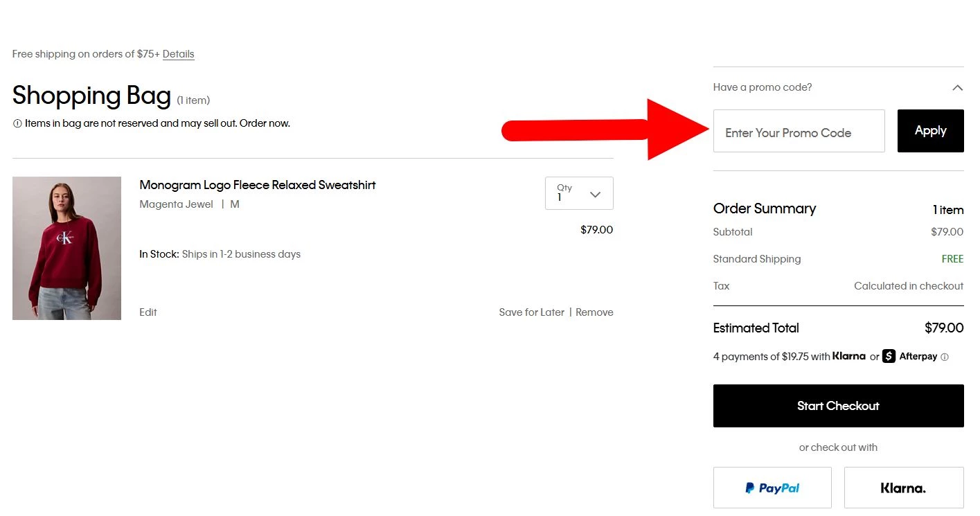
Task: Click the 'Have a promo code?' label
Action: (763, 87)
